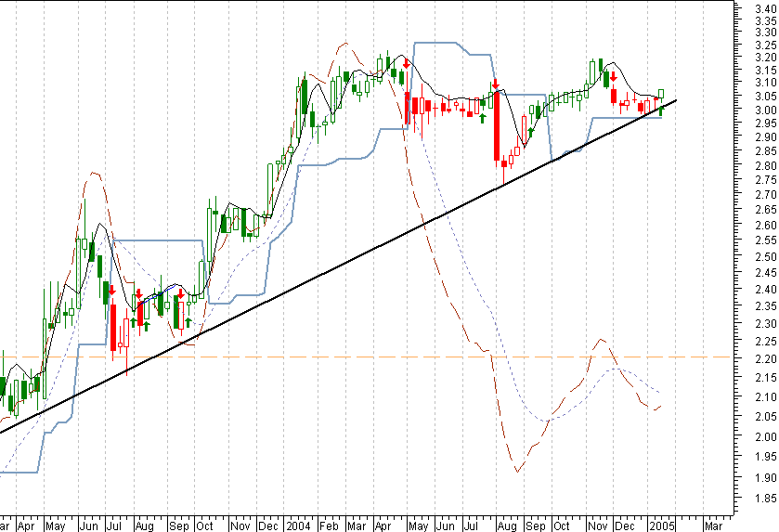Click the 3.05 price axis label
The height and width of the screenshot is (532, 779).
(x=766, y=96)
